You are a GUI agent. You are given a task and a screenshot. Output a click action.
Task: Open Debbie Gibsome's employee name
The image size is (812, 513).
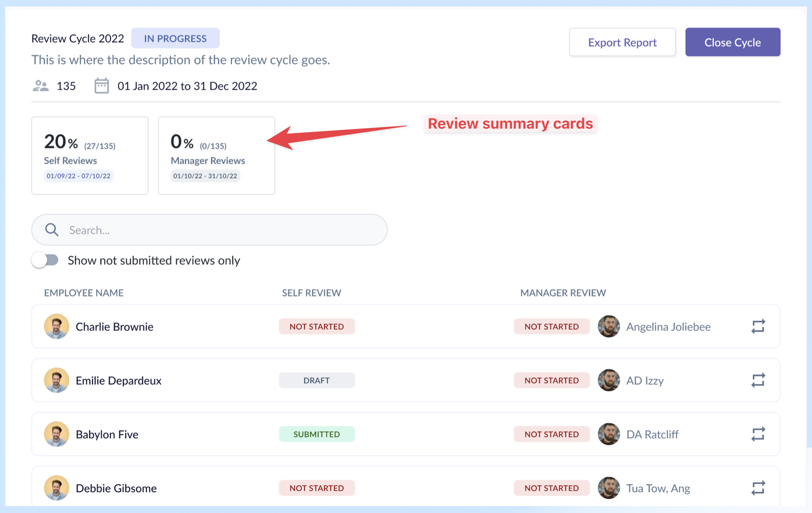click(116, 488)
